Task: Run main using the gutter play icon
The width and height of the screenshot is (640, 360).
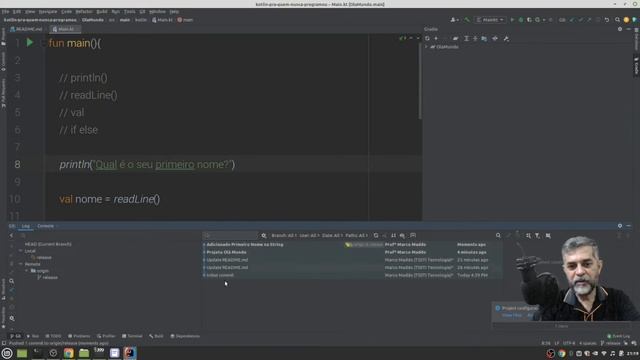Action: (29, 42)
